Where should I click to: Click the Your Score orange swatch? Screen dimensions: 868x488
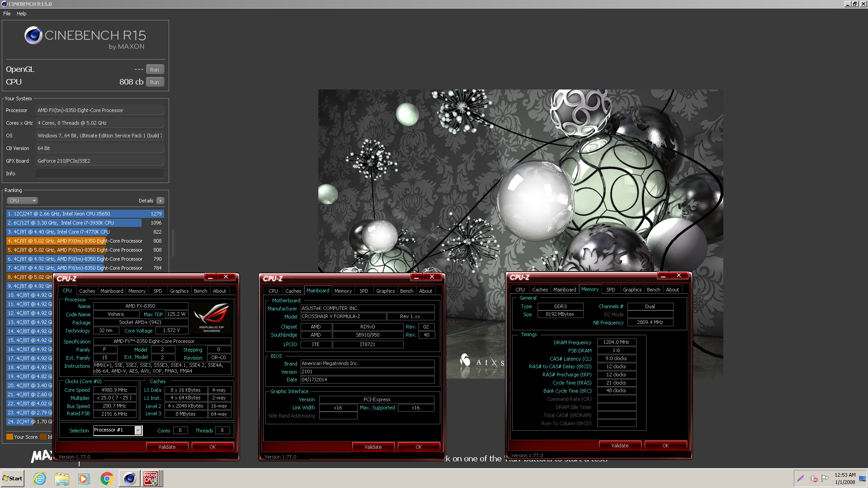9,437
